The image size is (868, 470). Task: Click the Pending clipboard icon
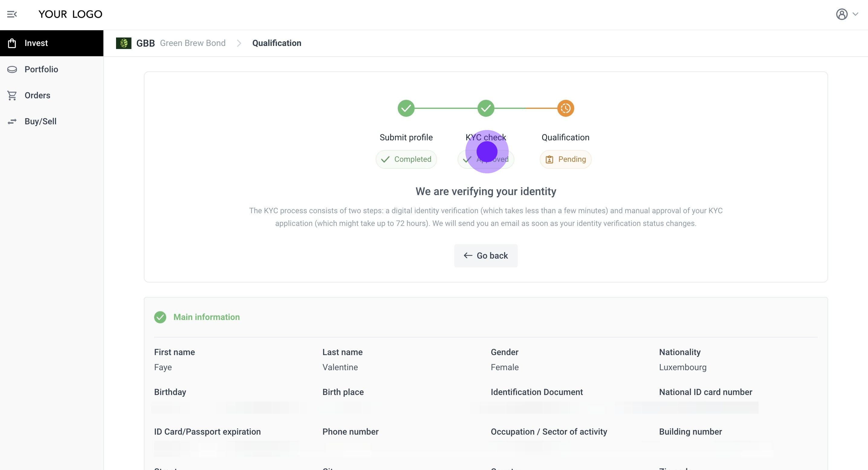[549, 159]
